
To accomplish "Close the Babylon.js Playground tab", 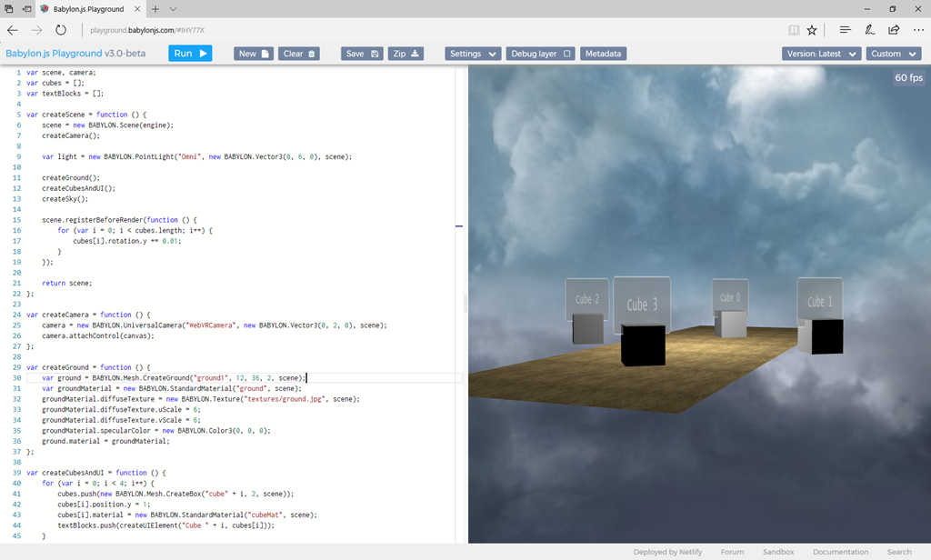I will [137, 9].
